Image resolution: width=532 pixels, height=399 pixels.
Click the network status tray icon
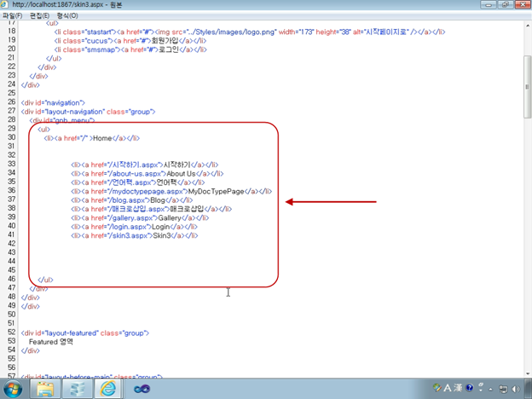point(503,389)
